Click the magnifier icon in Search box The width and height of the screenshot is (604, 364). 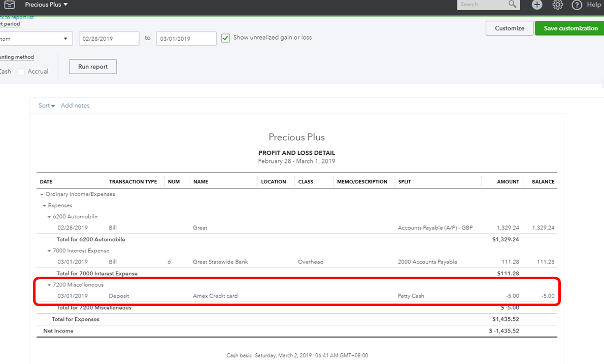tap(512, 5)
